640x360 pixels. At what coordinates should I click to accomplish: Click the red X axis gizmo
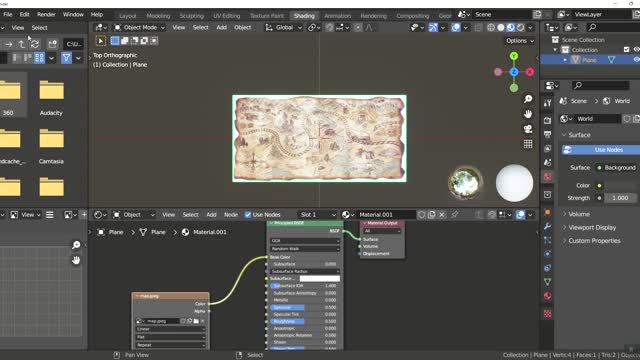pos(530,72)
